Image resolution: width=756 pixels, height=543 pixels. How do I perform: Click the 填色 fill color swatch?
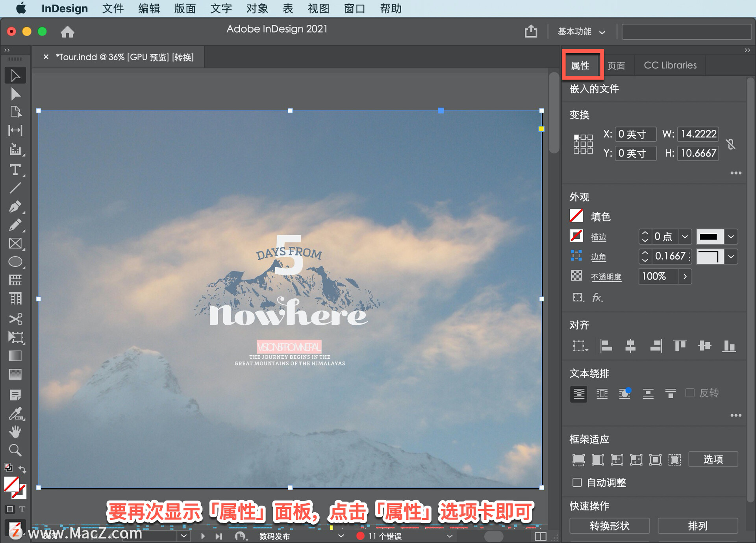(576, 216)
